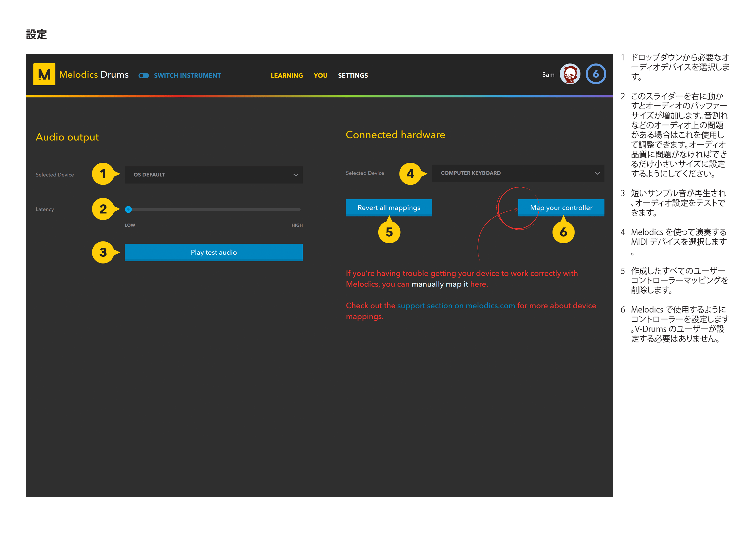Click the Melodics Drums title text

click(94, 74)
